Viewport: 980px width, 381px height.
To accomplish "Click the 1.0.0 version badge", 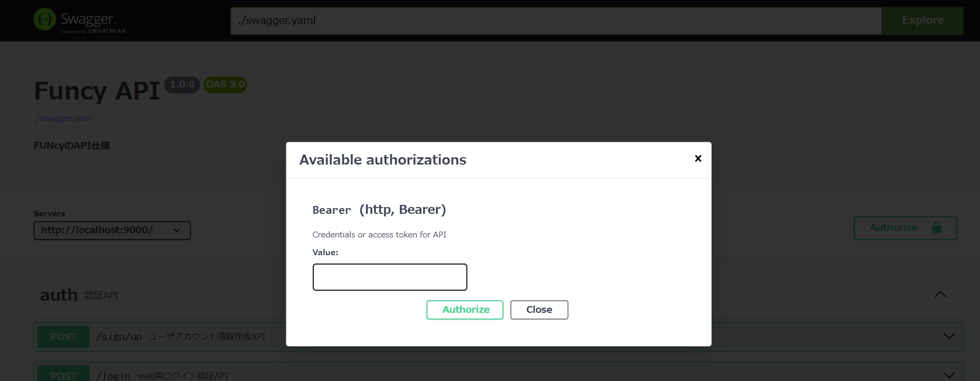I will click(182, 84).
